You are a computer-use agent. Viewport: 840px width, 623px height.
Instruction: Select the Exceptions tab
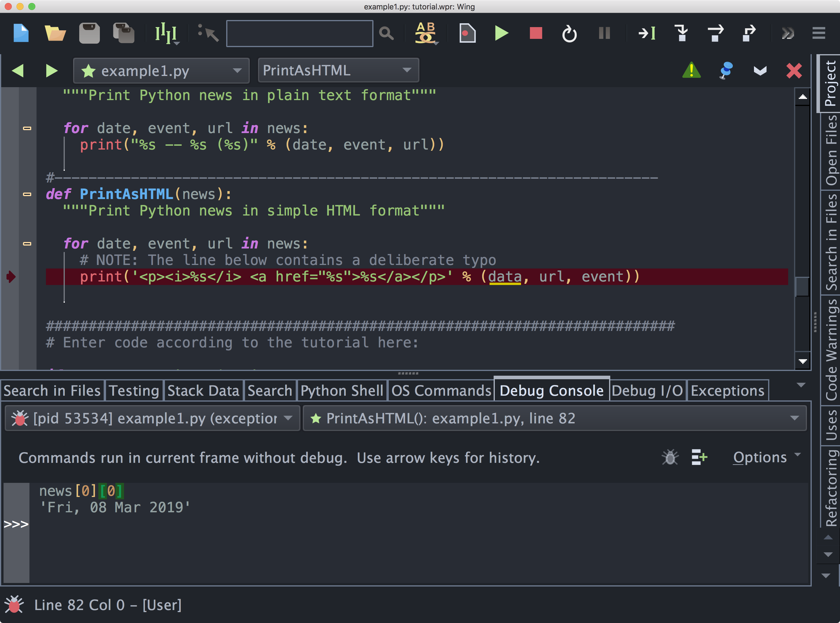pos(726,390)
